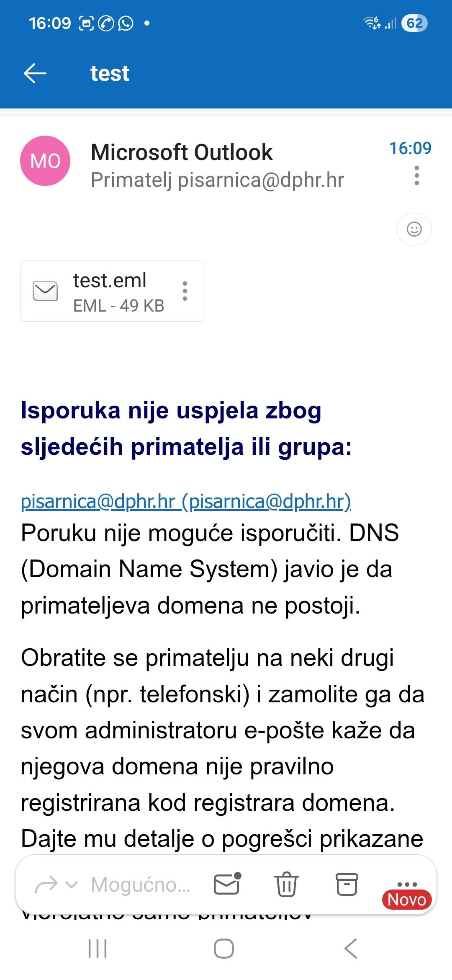Tap Android system back button
The image size is (452, 980).
click(x=351, y=949)
